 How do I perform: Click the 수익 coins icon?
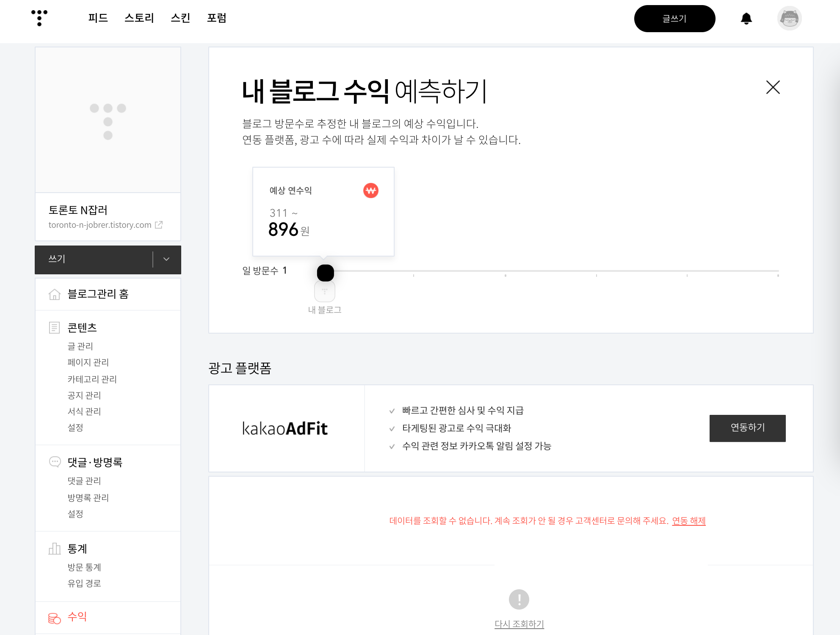(55, 618)
